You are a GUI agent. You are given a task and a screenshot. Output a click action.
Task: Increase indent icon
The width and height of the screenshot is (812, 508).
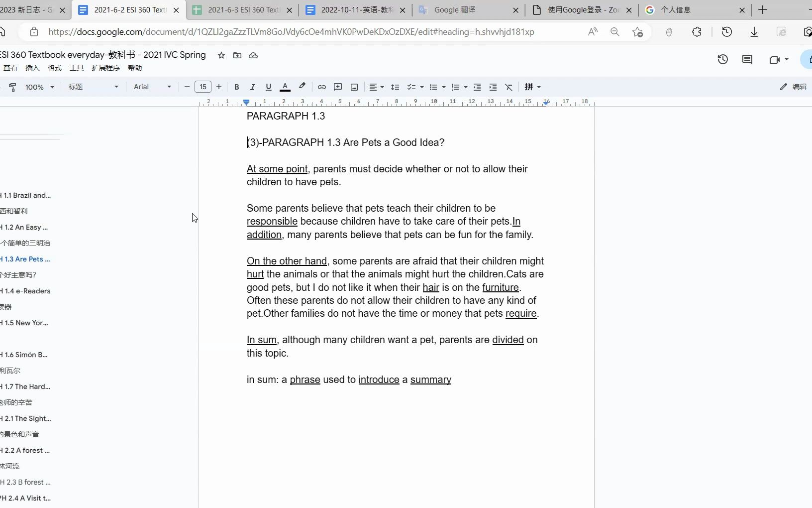pyautogui.click(x=493, y=87)
